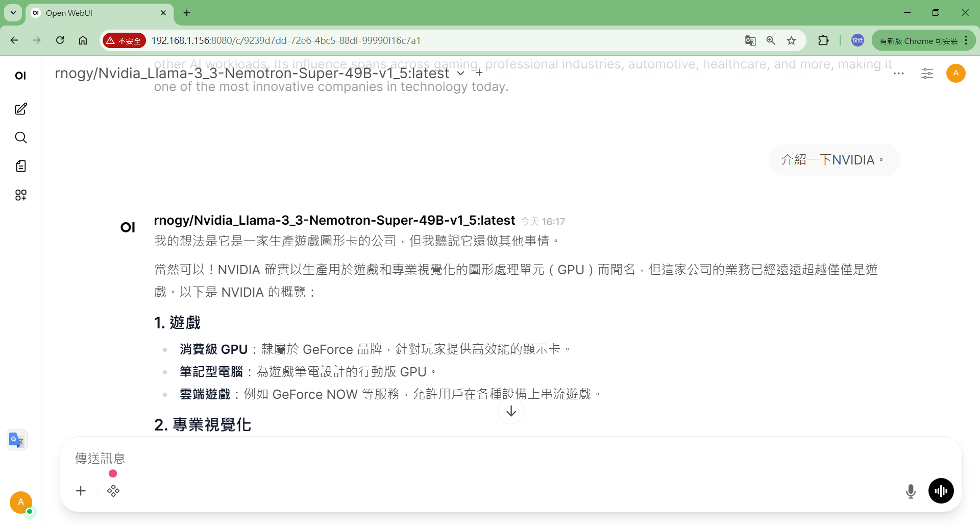The image size is (980, 526).
Task: Open user avatar menu at top right
Action: 956,74
